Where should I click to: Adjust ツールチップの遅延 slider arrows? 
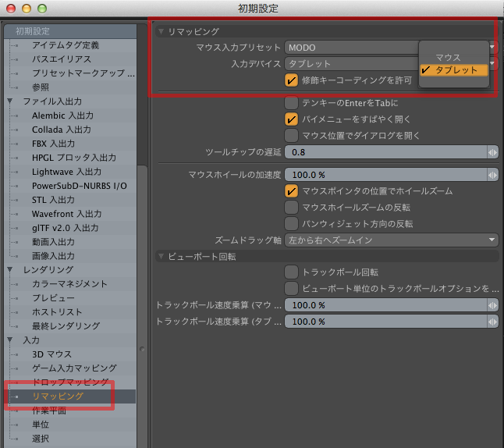click(x=492, y=152)
